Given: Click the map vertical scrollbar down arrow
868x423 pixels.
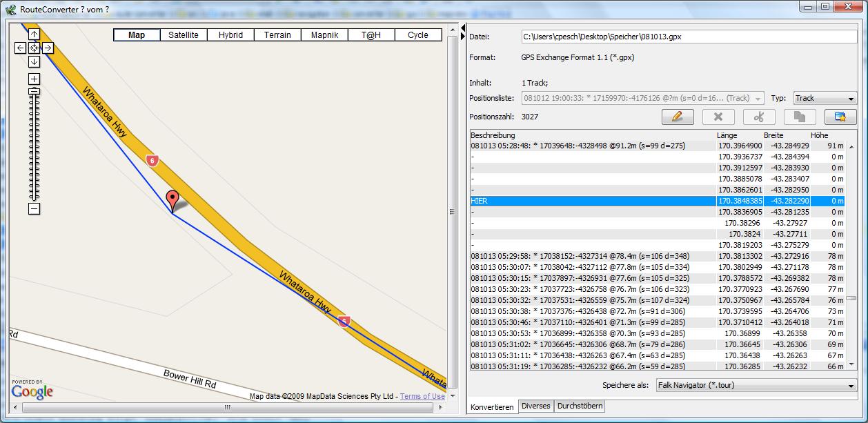Looking at the screenshot, I should point(453,396).
